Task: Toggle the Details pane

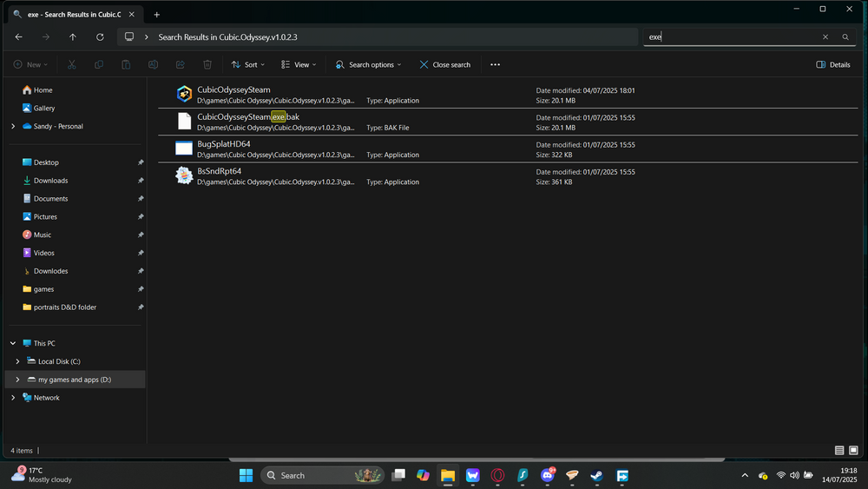Action: point(833,65)
